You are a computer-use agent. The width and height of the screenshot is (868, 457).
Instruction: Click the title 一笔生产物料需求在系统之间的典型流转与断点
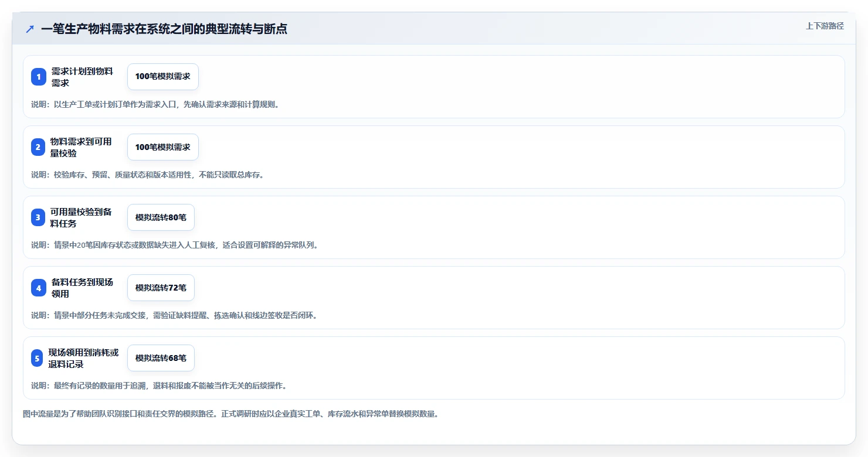164,29
